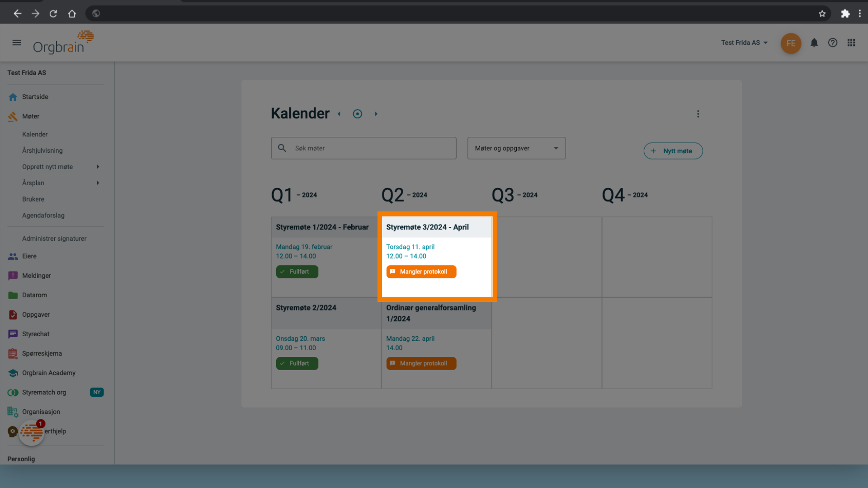Expand Opprett nytt møte submenu
This screenshot has height=488, width=868.
pos(98,167)
